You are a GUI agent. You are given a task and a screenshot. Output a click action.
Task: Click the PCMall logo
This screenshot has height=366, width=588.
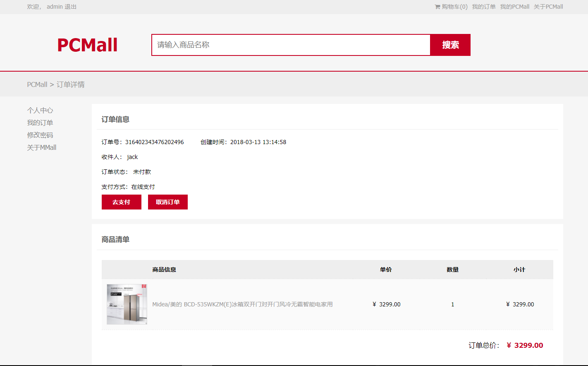tap(87, 45)
